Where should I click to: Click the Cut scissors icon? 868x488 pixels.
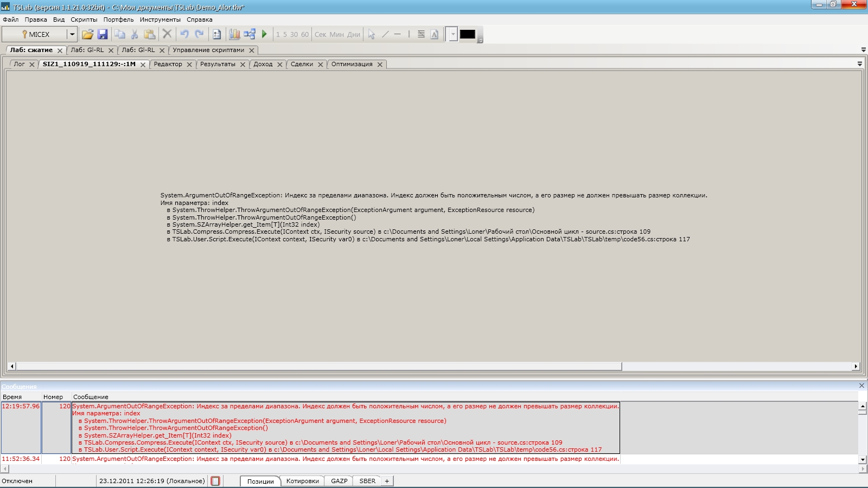[135, 34]
